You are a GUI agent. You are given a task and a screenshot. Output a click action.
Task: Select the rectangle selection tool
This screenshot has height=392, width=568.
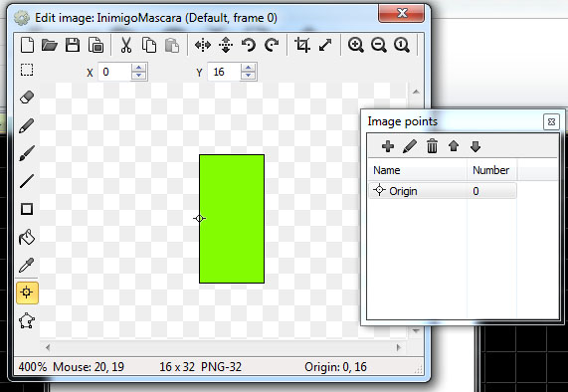[x=27, y=70]
